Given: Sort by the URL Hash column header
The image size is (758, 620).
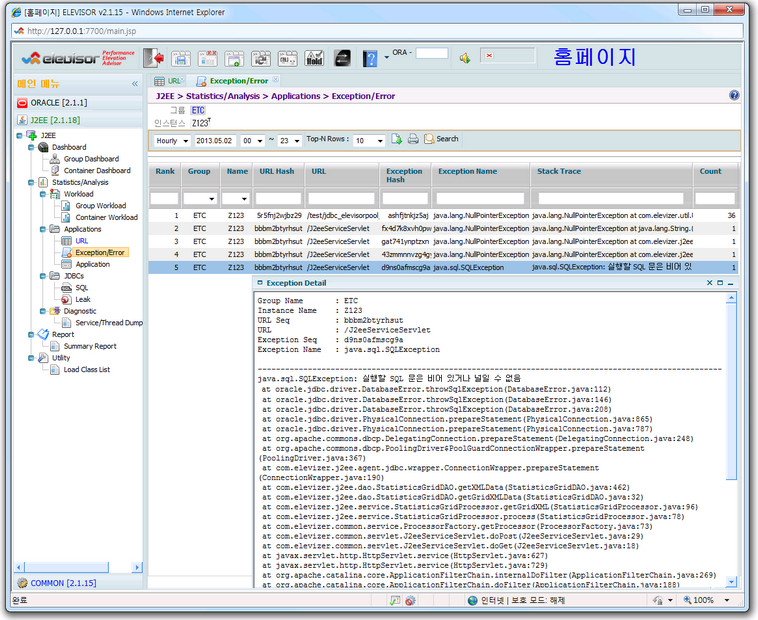Looking at the screenshot, I should 277,171.
